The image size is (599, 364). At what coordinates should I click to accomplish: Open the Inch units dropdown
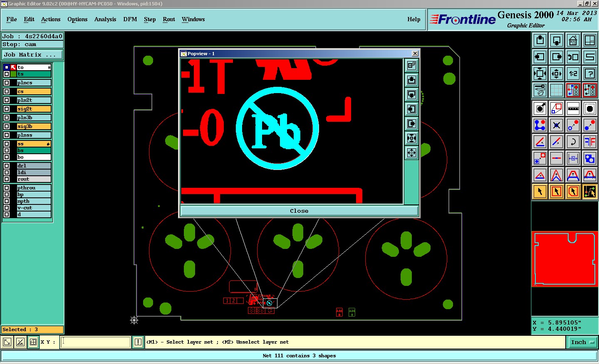click(x=582, y=342)
